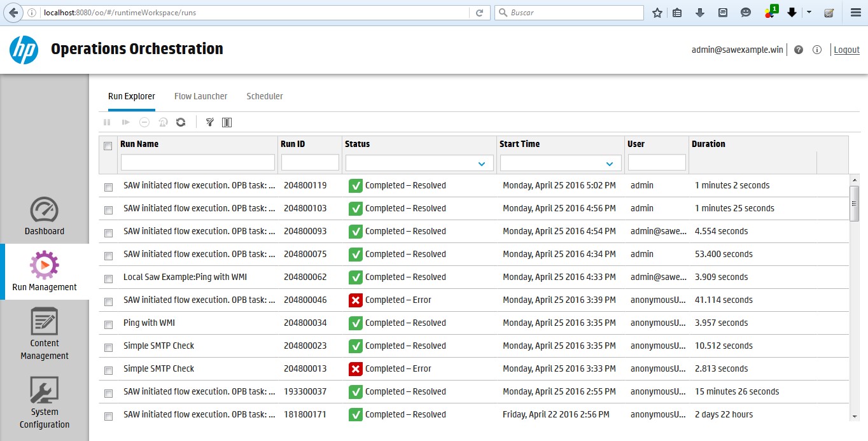The height and width of the screenshot is (441, 868).
Task: Open the Dashboard workspace in sidebar
Action: tap(45, 216)
